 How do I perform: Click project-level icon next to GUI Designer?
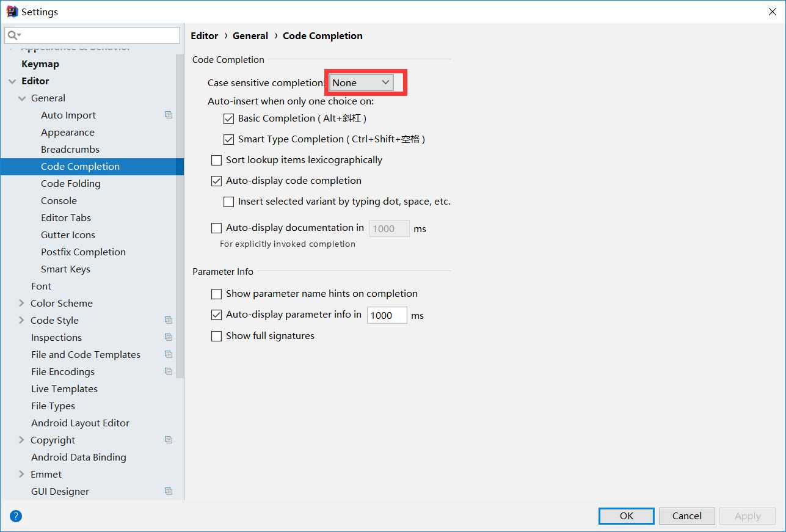pos(169,491)
